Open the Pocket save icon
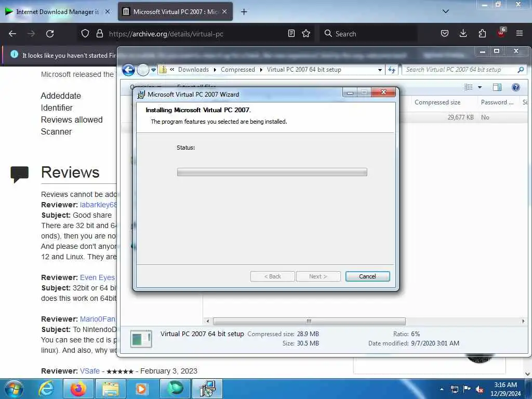532x399 pixels. 445,34
